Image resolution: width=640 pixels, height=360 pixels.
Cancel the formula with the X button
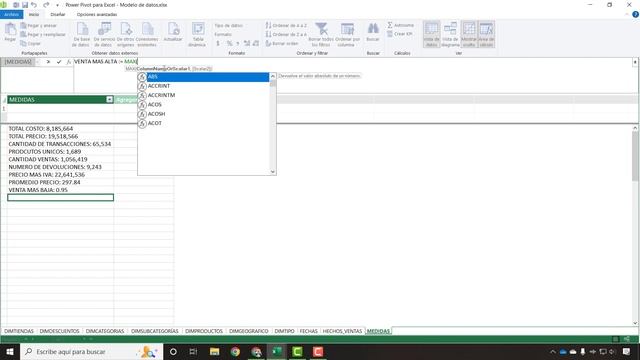(48, 62)
